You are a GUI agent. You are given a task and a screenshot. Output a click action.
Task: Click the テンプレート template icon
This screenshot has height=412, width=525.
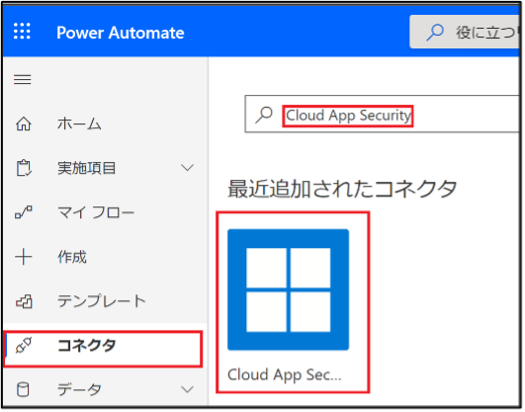[x=24, y=301]
